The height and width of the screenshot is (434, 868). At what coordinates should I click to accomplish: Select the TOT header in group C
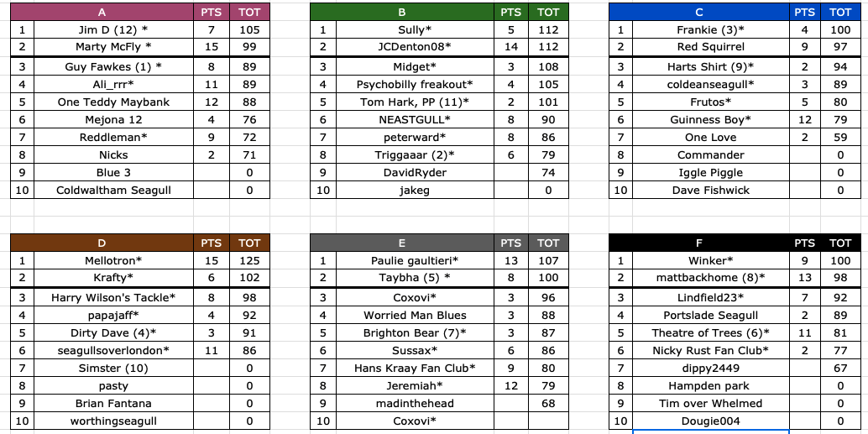(840, 12)
